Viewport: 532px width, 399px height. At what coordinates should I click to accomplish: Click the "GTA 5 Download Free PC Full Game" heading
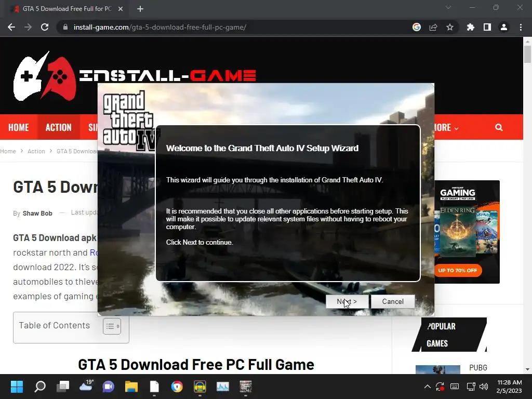tap(196, 365)
